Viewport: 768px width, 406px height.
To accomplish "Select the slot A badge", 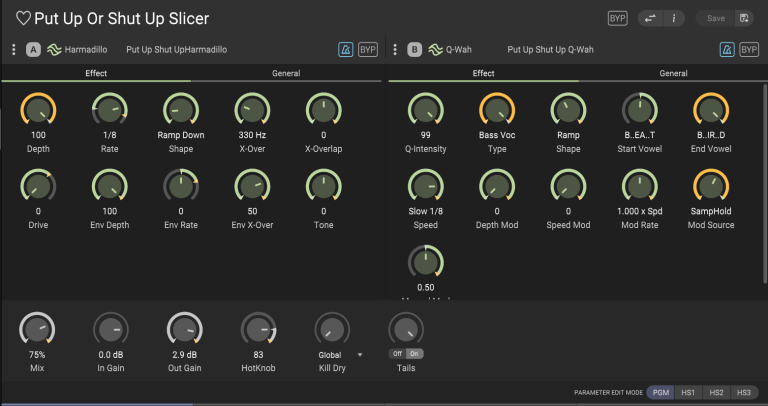I will [x=33, y=49].
